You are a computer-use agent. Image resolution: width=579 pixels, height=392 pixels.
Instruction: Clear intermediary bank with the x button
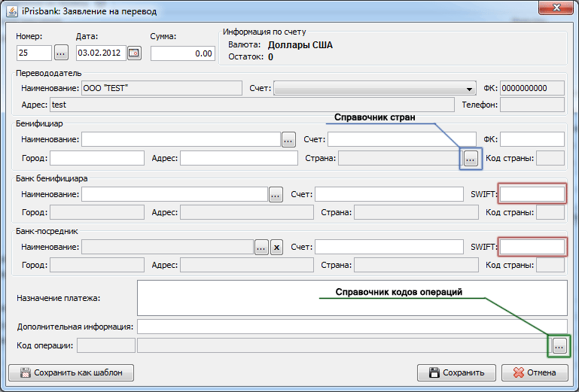coord(276,247)
